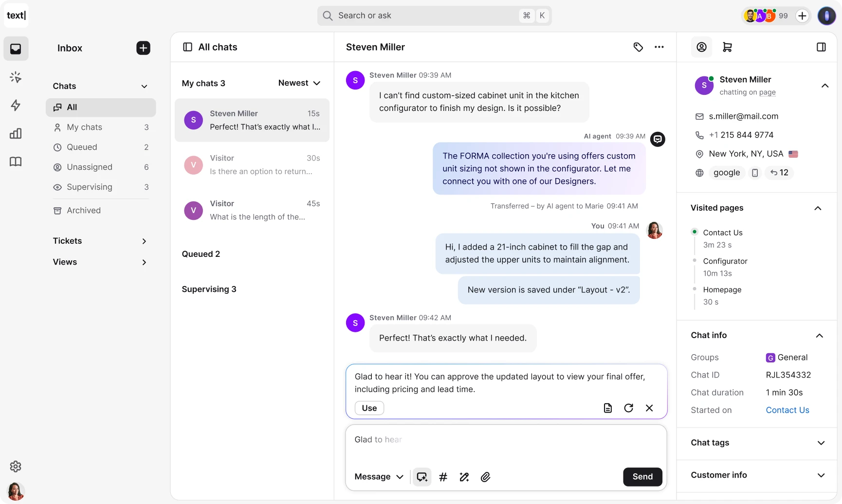
Task: Toggle the right details side panel
Action: tap(821, 47)
